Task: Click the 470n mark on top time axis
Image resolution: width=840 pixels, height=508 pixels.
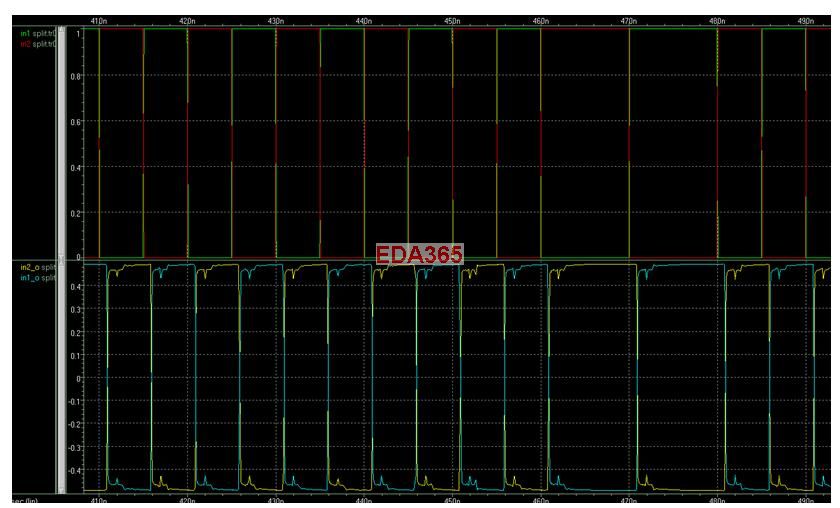Action: 629,21
